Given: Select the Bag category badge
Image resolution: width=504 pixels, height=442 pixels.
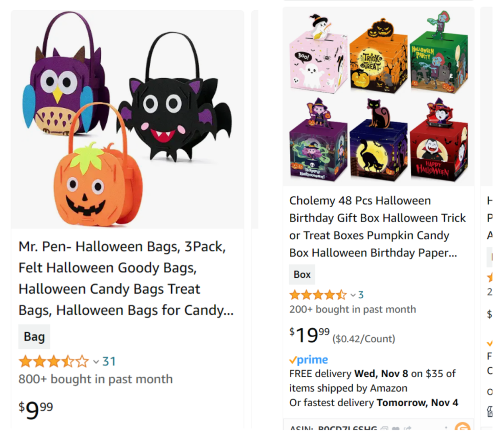Looking at the screenshot, I should coord(34,337).
